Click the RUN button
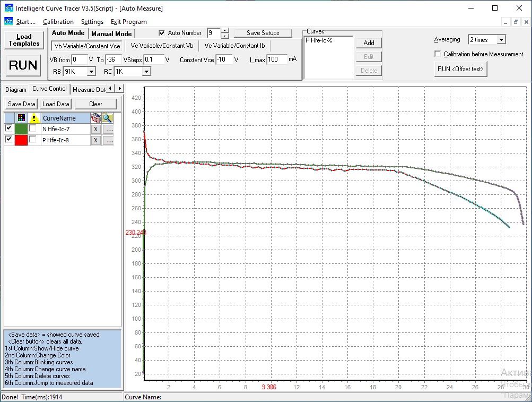This screenshot has width=532, height=402. click(23, 65)
